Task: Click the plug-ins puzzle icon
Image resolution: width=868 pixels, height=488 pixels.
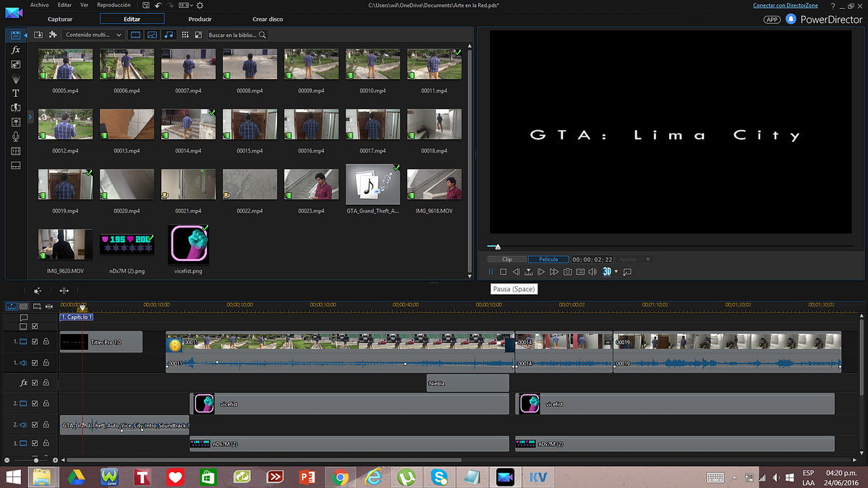Action: [52, 35]
